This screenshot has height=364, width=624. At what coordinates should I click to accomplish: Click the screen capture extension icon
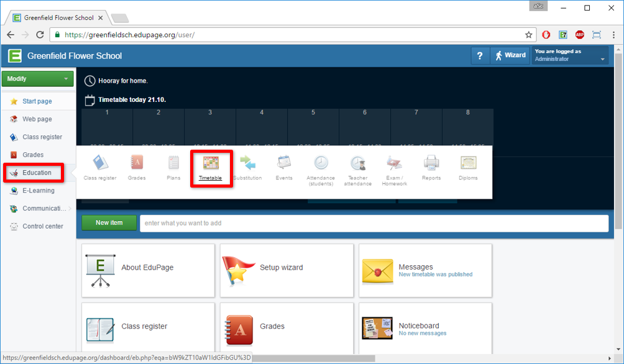(x=596, y=35)
